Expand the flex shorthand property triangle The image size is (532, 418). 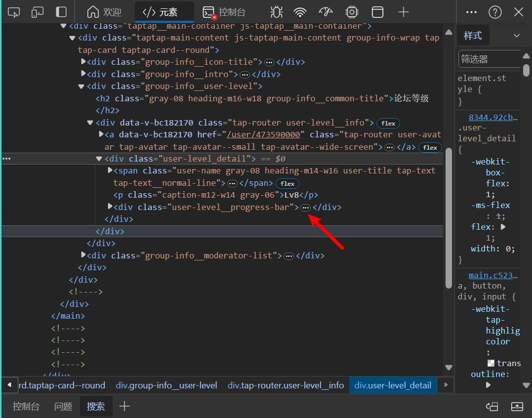pyautogui.click(x=503, y=227)
